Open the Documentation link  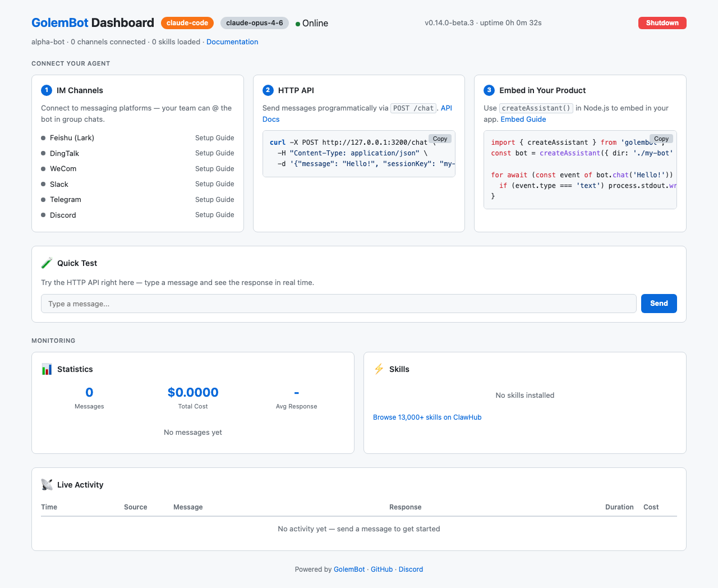232,42
